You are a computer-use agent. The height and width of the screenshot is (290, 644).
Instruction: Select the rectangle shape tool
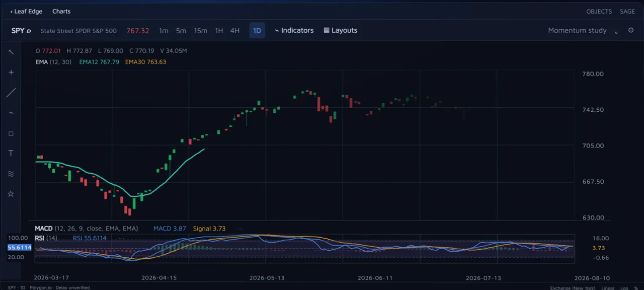pos(11,133)
